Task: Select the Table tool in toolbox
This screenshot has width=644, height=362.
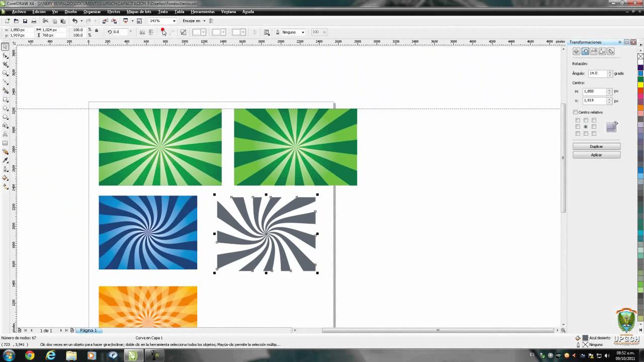Action: (6, 143)
